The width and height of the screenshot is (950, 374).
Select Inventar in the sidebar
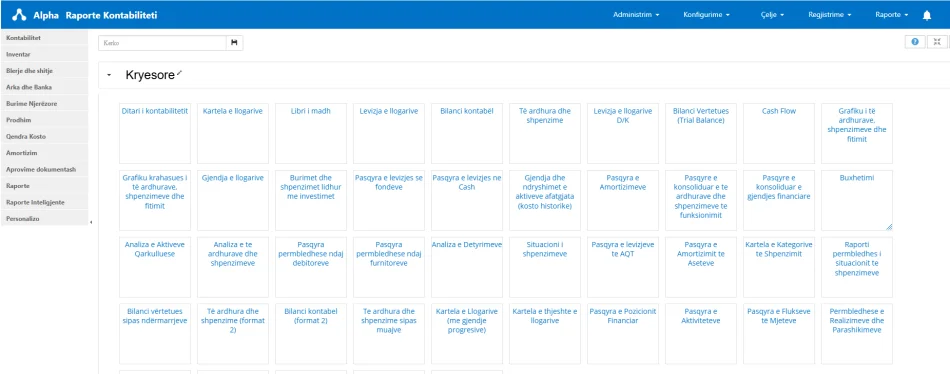point(44,54)
